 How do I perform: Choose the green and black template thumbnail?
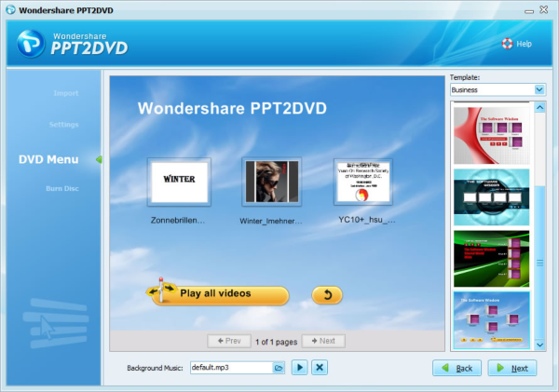click(492, 259)
